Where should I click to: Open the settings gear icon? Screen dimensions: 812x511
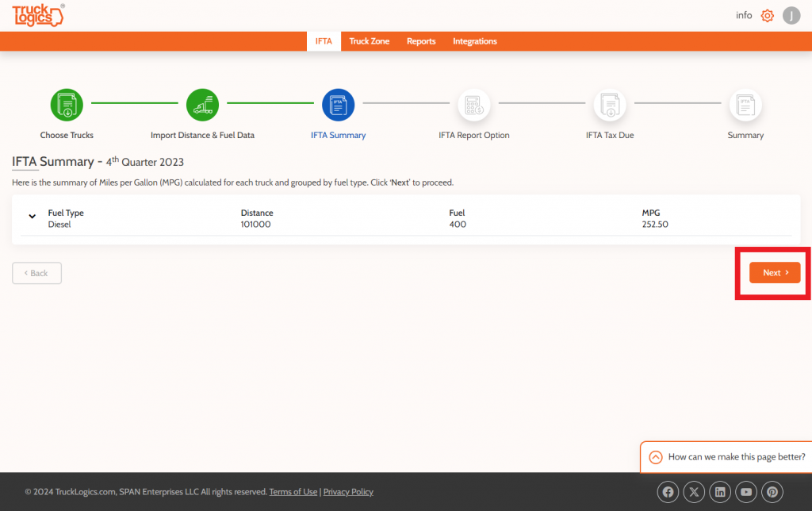click(x=767, y=16)
